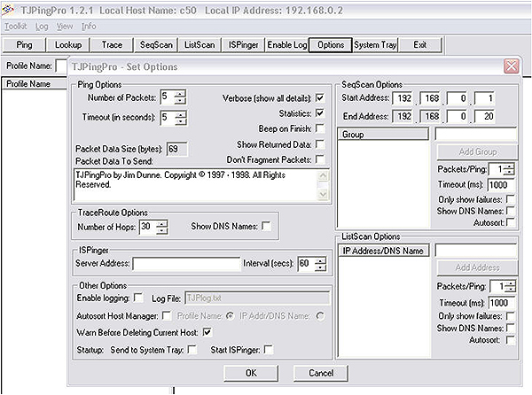Toggle Warn Before Deleting Current Host

(x=207, y=332)
